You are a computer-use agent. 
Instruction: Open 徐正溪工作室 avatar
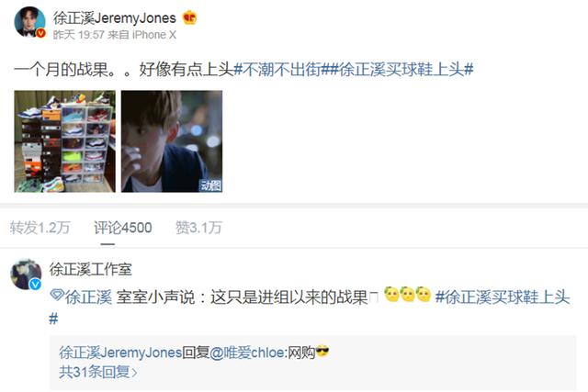(26, 274)
